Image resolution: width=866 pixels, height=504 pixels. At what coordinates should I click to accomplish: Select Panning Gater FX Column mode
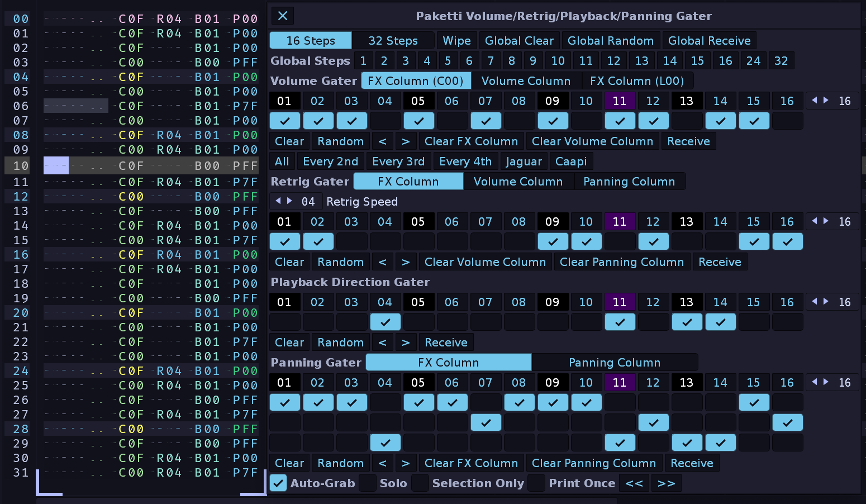click(x=449, y=363)
